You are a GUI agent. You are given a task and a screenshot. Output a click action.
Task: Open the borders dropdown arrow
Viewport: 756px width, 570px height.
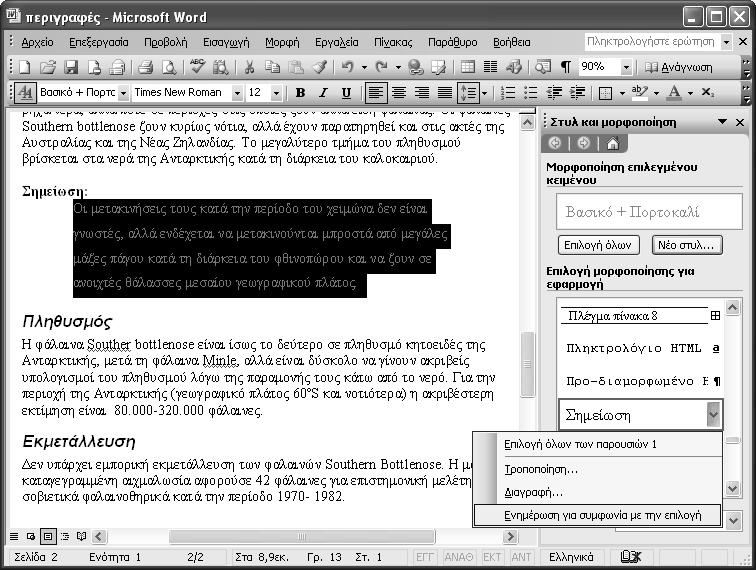[x=622, y=93]
